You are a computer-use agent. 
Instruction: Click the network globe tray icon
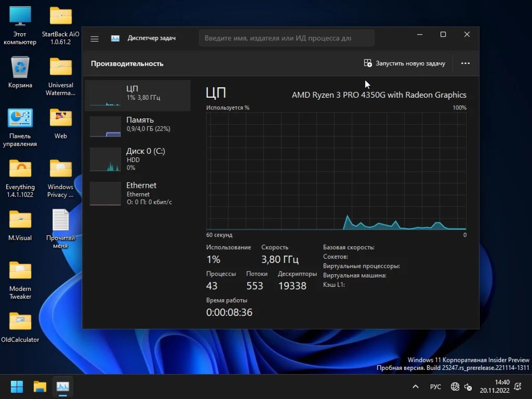[455, 387]
